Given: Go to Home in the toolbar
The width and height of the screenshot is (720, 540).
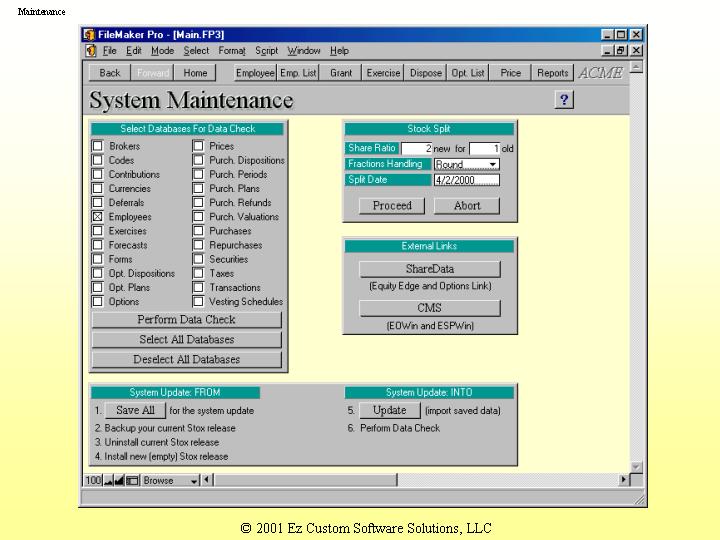Looking at the screenshot, I should pyautogui.click(x=196, y=73).
